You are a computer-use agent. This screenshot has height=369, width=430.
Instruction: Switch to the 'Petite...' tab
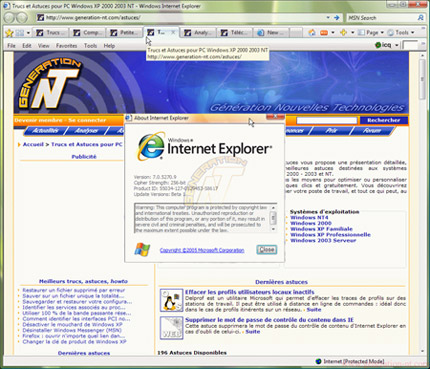point(125,33)
